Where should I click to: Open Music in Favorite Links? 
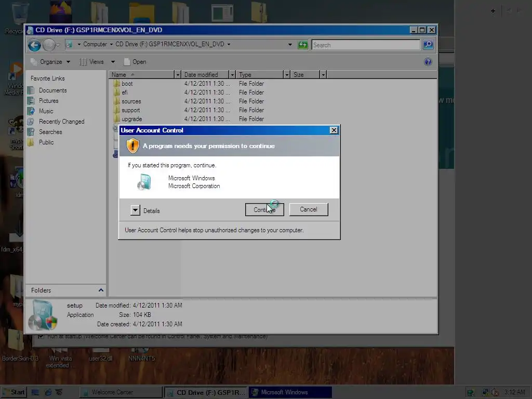46,111
